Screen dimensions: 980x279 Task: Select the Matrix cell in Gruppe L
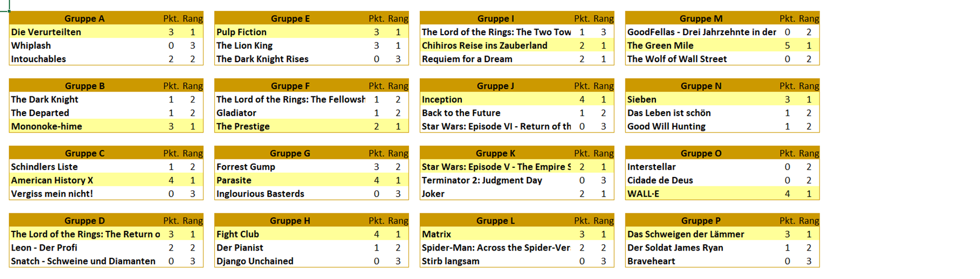[x=495, y=233]
